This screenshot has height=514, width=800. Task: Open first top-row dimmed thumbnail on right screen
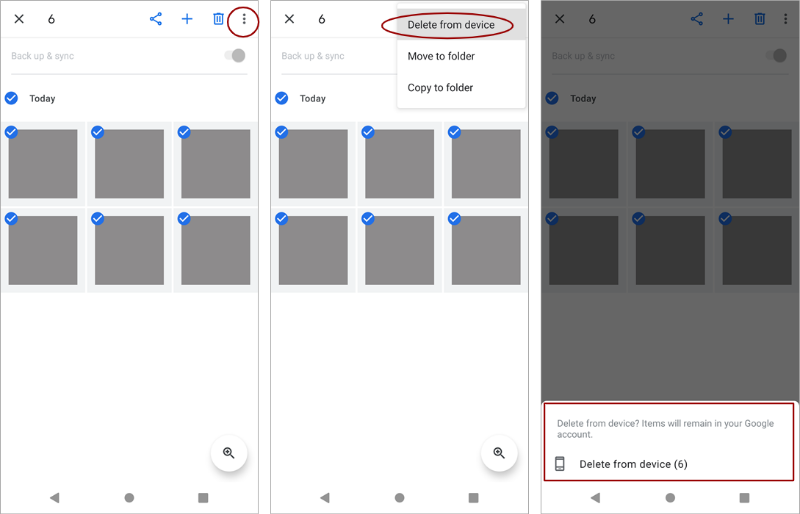[x=584, y=164]
